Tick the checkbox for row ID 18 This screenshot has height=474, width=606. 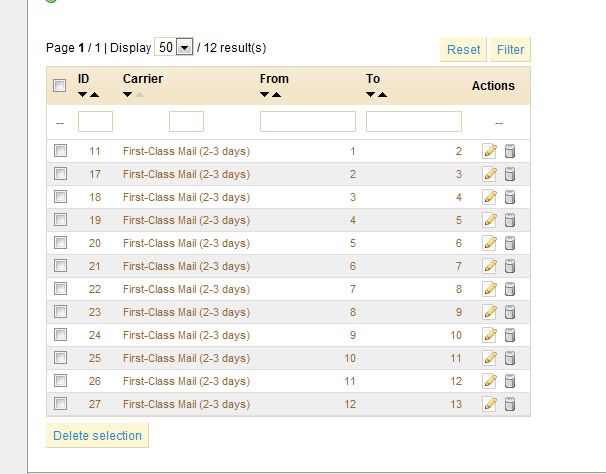click(60, 197)
